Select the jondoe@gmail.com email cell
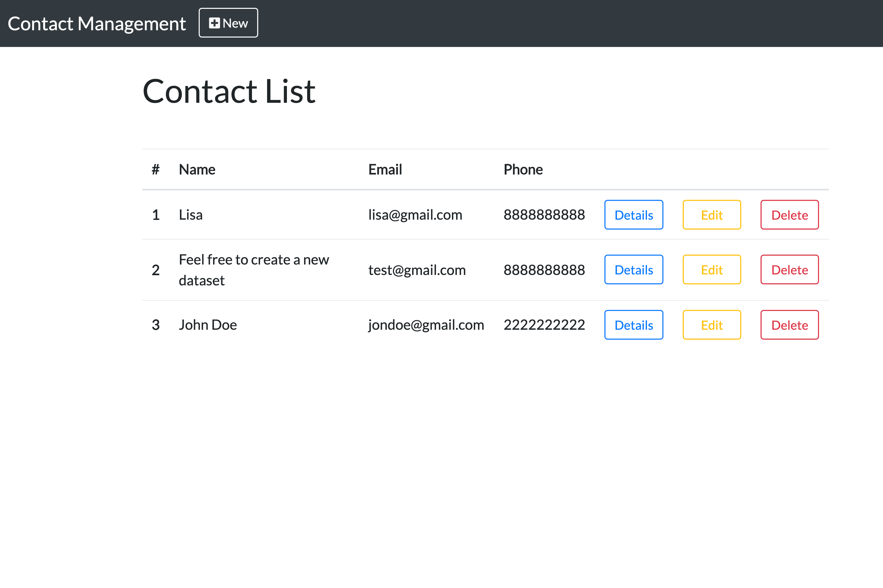This screenshot has height=588, width=883. coord(426,325)
